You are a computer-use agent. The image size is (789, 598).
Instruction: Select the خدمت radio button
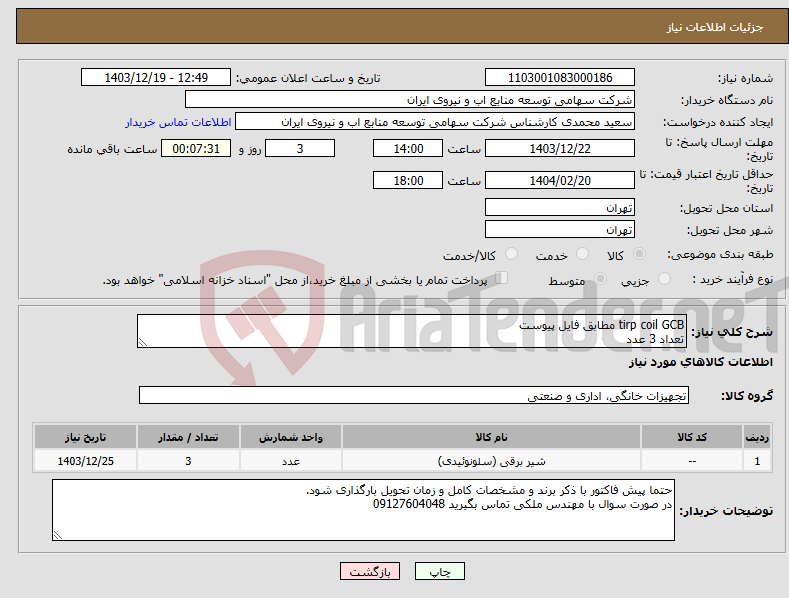[582, 254]
